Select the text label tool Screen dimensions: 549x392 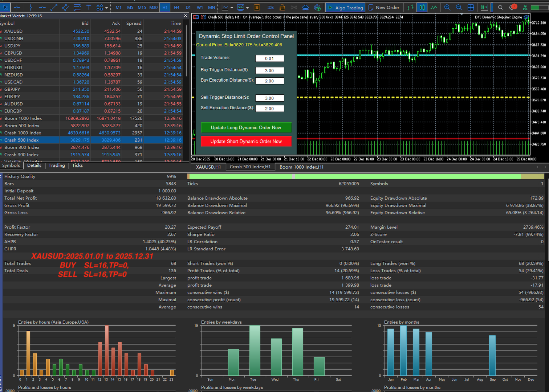coord(89,7)
